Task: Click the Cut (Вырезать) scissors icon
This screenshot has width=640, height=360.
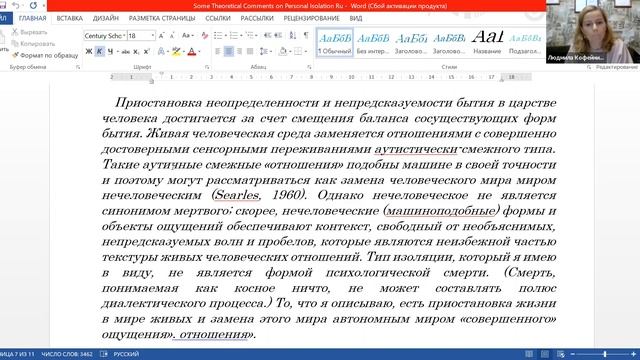Action: [15, 32]
